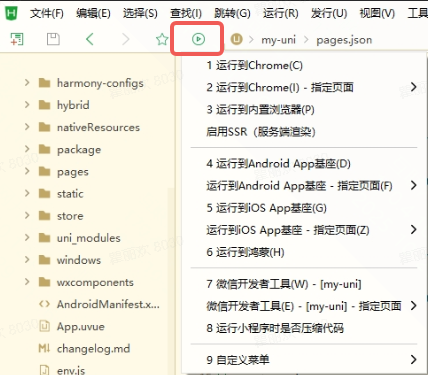Expand the static folder chevron

pyautogui.click(x=27, y=193)
